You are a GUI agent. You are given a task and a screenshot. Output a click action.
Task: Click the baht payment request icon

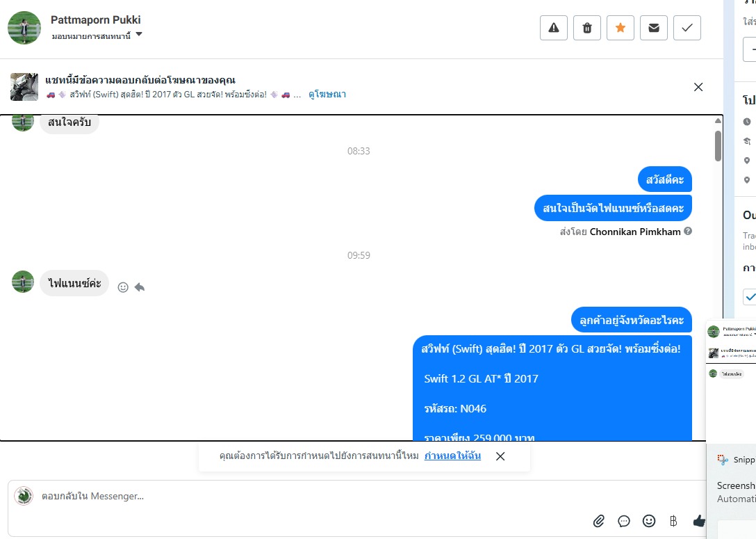coord(673,521)
